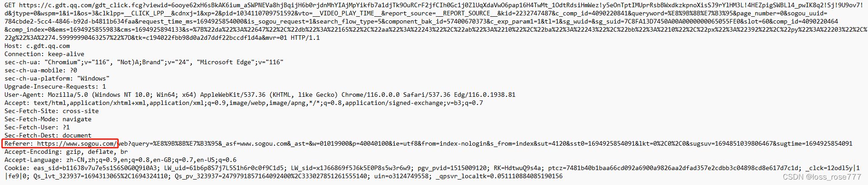The image size is (868, 185).
Task: Select the Accept-Encoding gzip line
Action: [66, 152]
